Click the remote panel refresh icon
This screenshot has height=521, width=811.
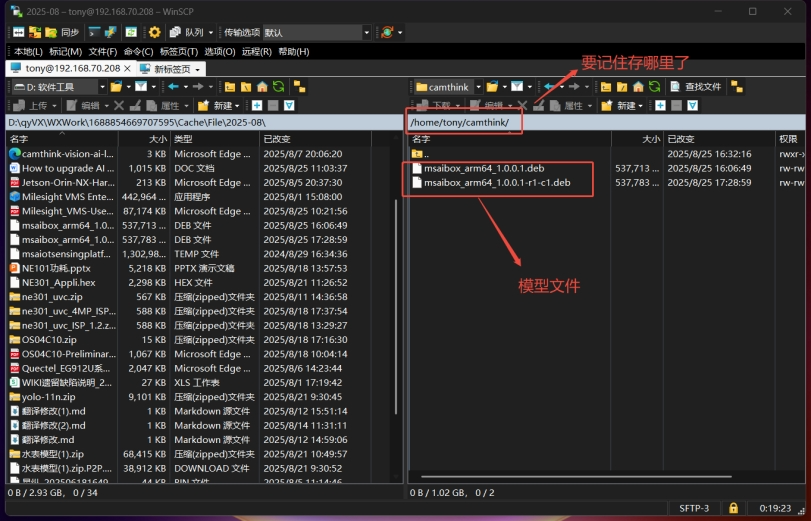tap(653, 87)
